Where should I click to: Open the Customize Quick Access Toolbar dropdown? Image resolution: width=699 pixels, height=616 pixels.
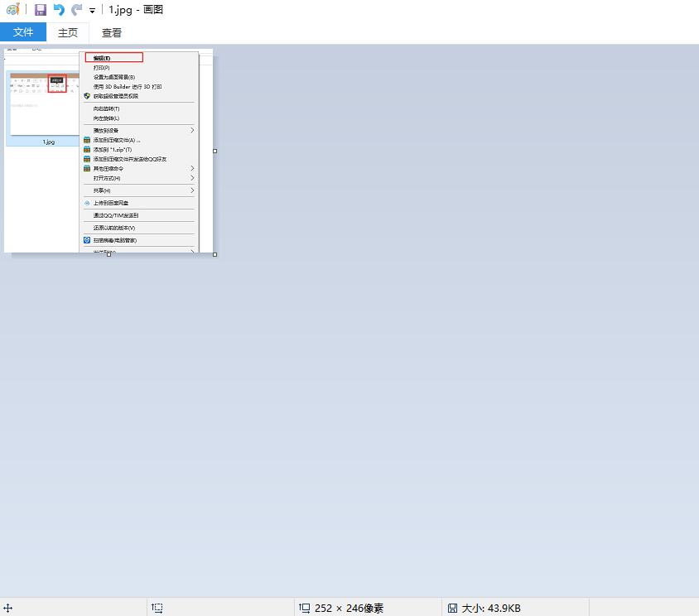coord(92,10)
